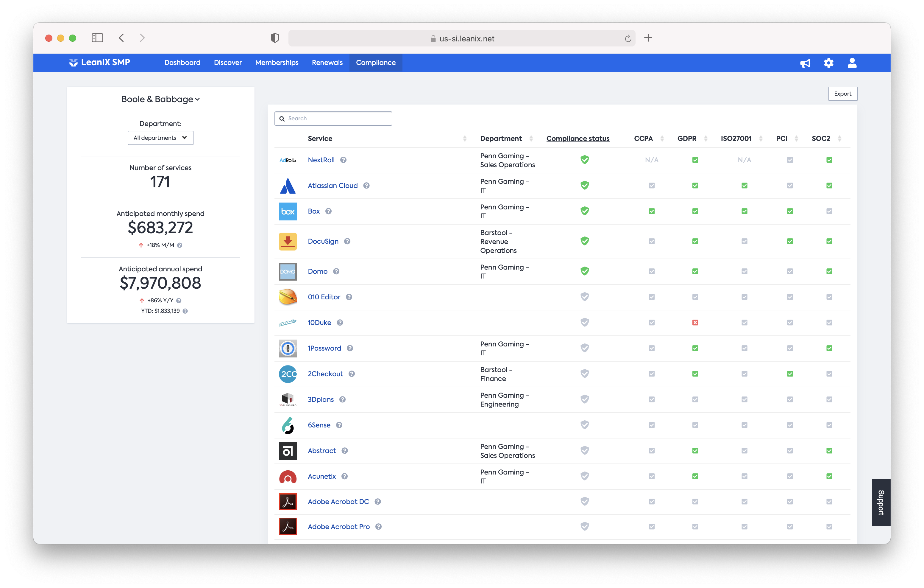The width and height of the screenshot is (924, 588).
Task: Reload the page using refresh icon
Action: (628, 38)
